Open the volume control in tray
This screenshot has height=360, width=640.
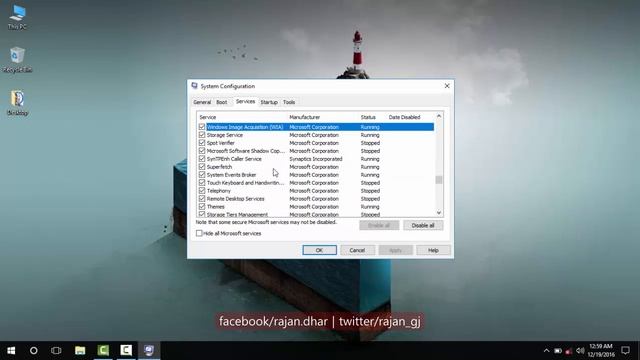(580, 351)
